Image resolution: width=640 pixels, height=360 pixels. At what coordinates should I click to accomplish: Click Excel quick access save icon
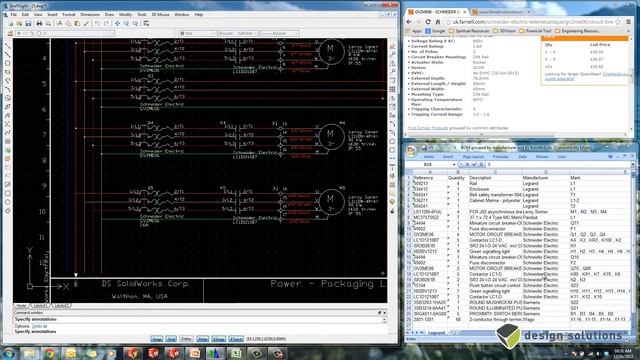pyautogui.click(x=424, y=147)
